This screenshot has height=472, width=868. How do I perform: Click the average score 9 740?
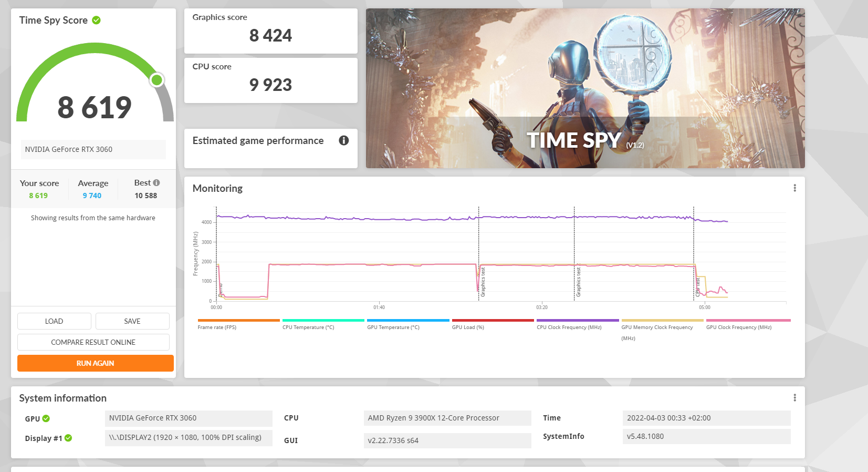point(92,196)
